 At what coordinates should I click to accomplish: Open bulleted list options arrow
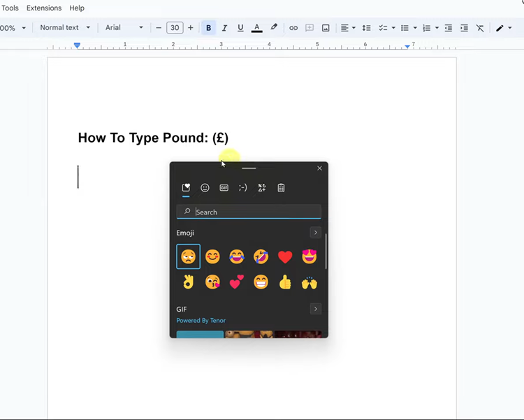[x=415, y=28]
